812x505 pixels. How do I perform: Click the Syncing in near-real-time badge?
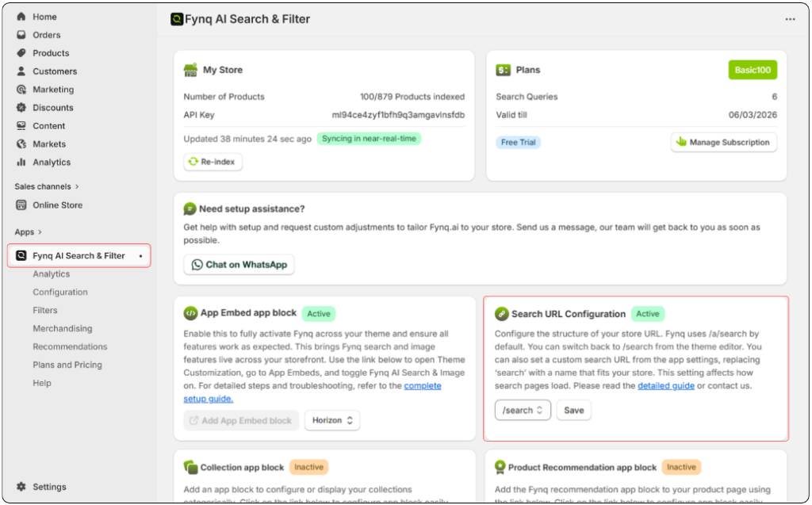point(369,139)
